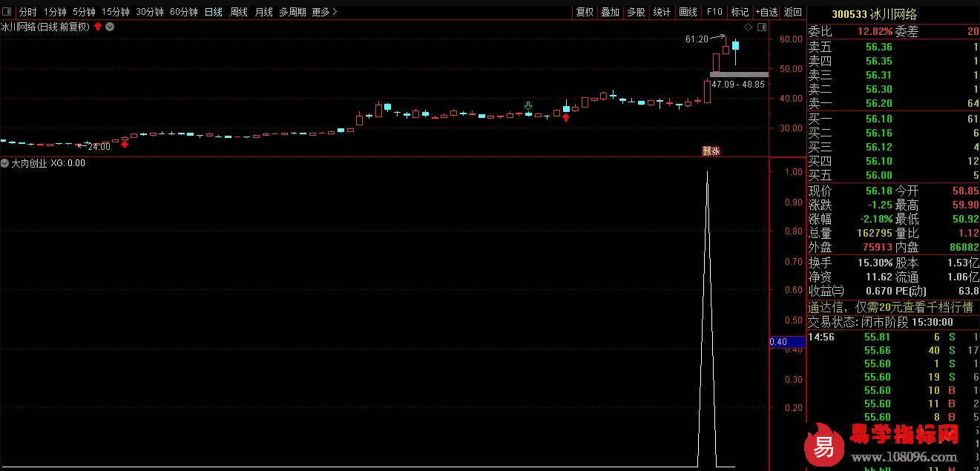Click the 返回 back button
Viewport: 980px width, 471px height.
pyautogui.click(x=793, y=12)
